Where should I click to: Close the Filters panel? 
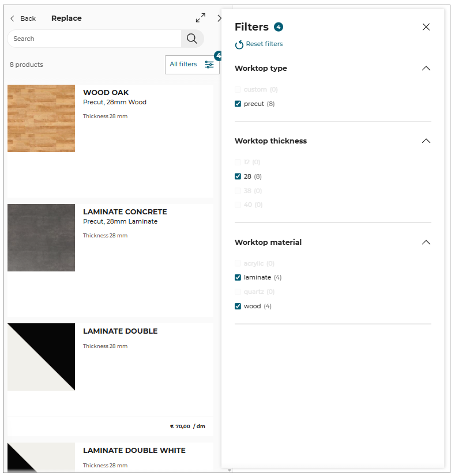pyautogui.click(x=426, y=27)
